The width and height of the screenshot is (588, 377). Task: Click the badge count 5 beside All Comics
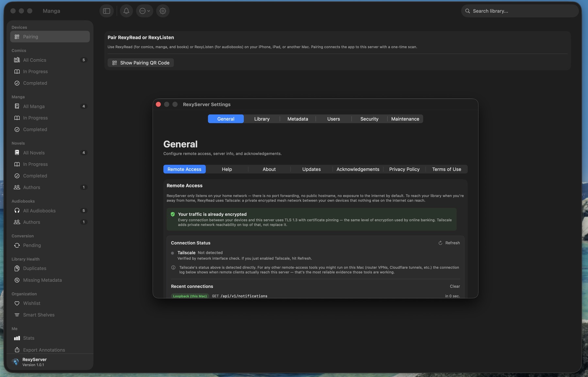84,60
